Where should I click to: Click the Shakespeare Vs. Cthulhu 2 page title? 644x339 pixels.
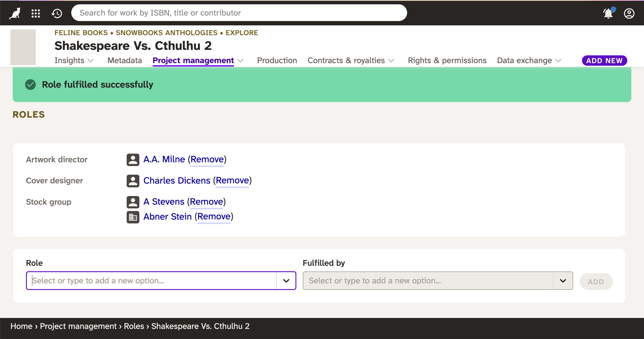click(133, 46)
